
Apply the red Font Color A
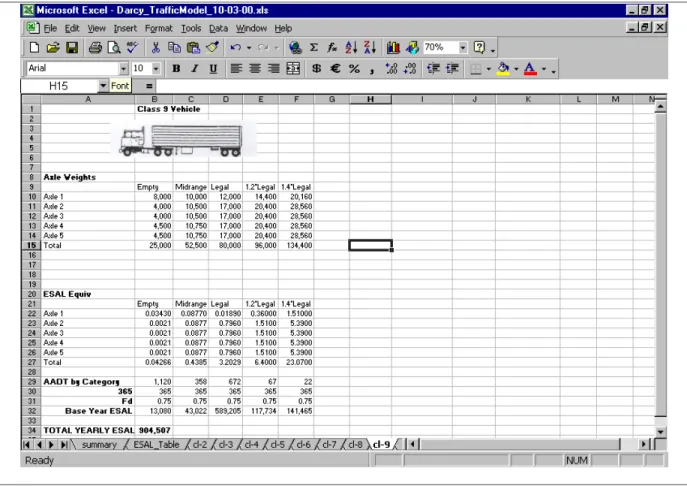click(530, 69)
